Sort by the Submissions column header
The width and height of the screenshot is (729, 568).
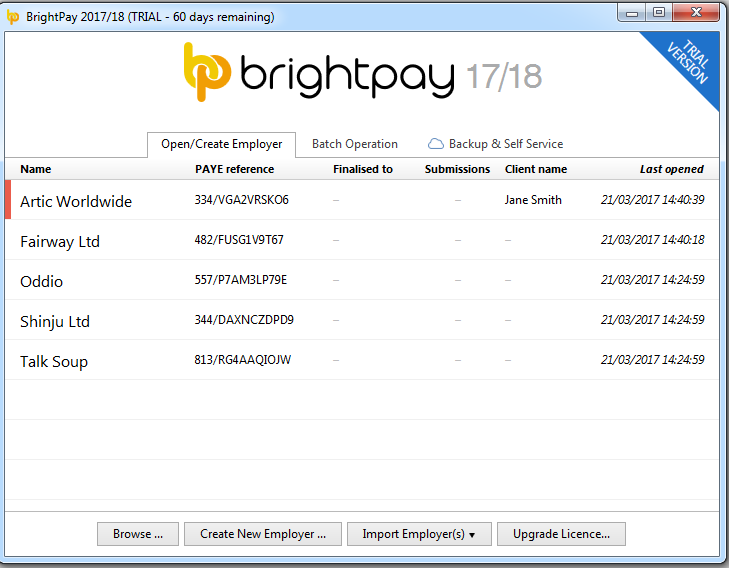click(457, 169)
